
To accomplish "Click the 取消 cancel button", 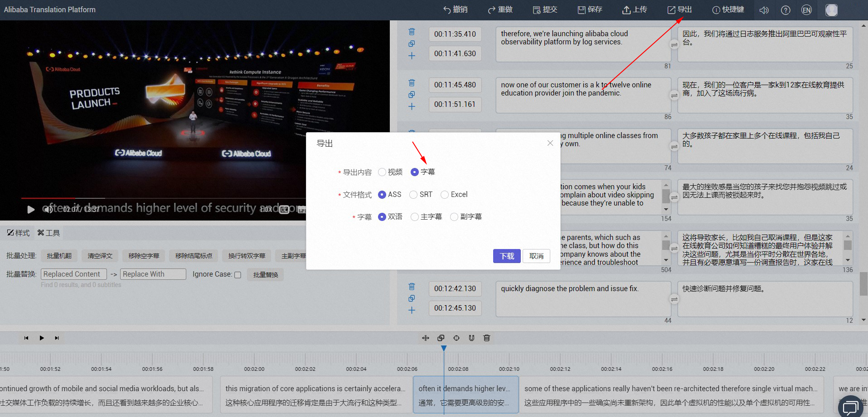I will [x=536, y=256].
